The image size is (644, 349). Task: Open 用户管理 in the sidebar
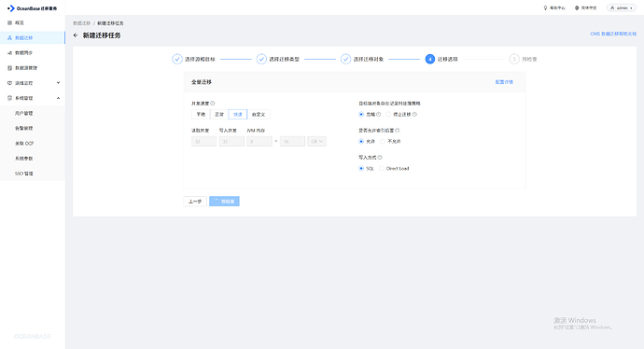[24, 113]
